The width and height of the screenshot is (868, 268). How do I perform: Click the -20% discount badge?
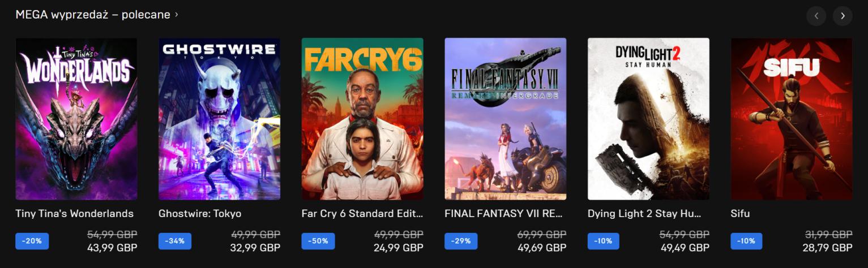(32, 241)
